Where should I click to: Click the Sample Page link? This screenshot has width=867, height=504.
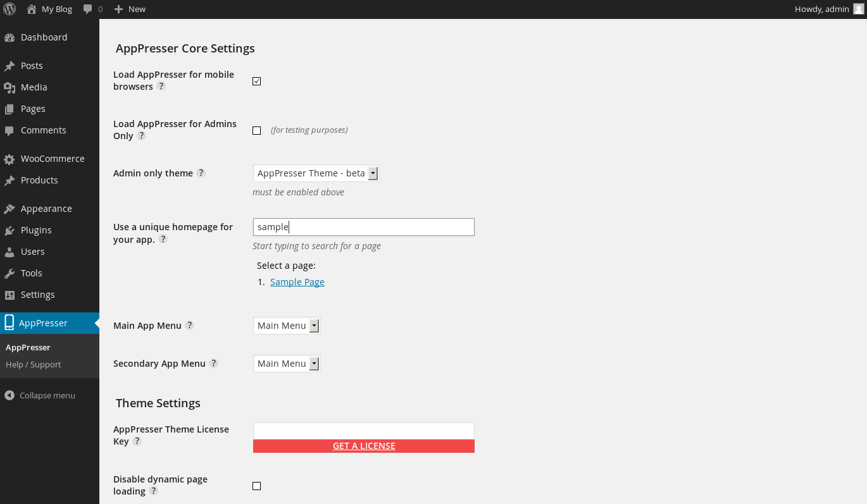(297, 282)
